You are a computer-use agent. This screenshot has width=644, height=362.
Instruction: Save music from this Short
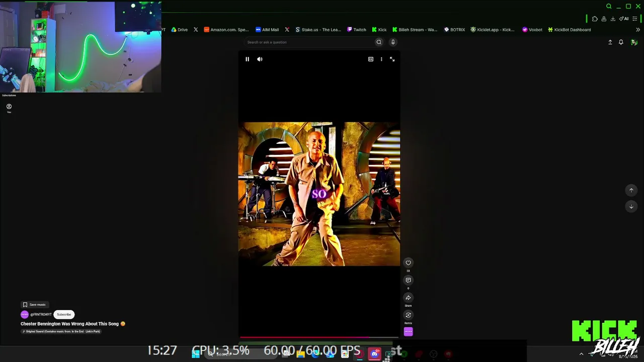coord(34,305)
